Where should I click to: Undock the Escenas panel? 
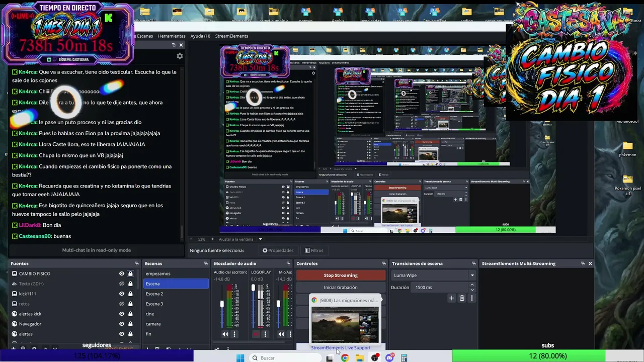click(x=206, y=263)
